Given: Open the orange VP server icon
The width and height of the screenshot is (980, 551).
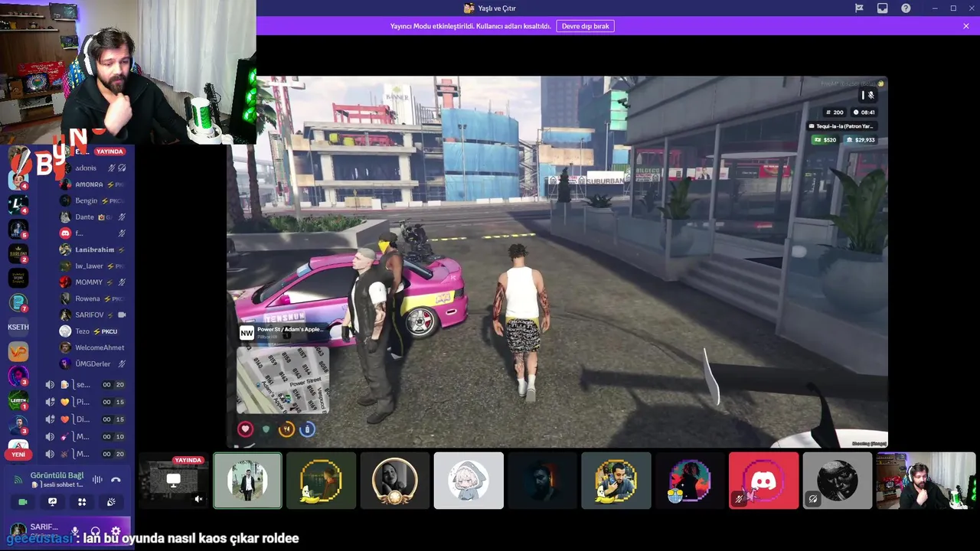Looking at the screenshot, I should 18,351.
